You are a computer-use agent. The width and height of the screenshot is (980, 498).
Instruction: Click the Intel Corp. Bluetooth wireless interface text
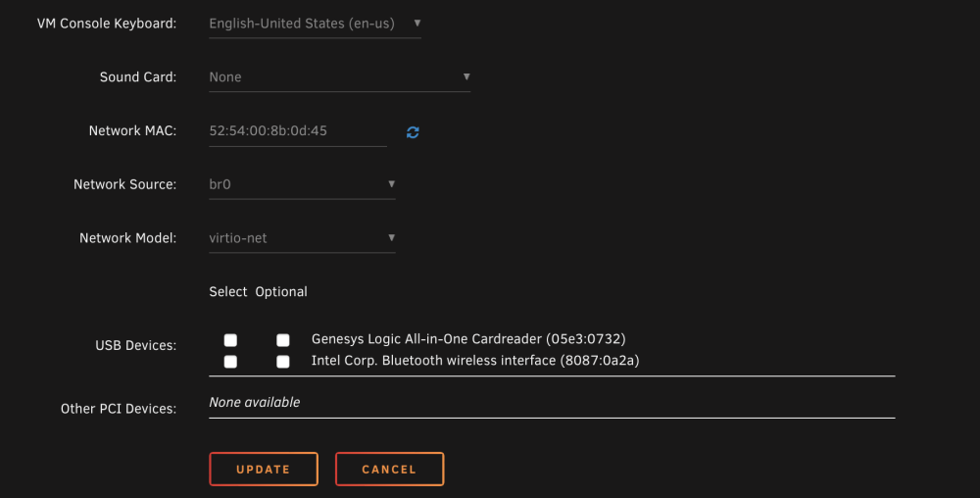475,361
